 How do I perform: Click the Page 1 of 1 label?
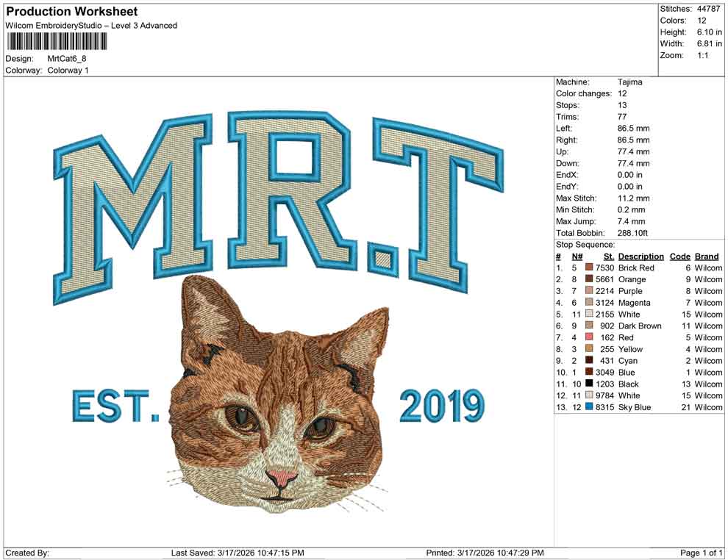coord(699,552)
